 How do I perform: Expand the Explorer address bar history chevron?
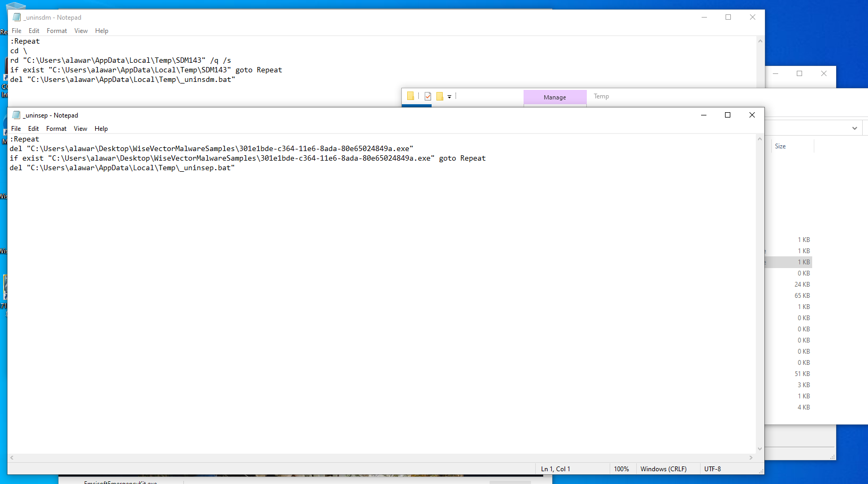click(855, 128)
